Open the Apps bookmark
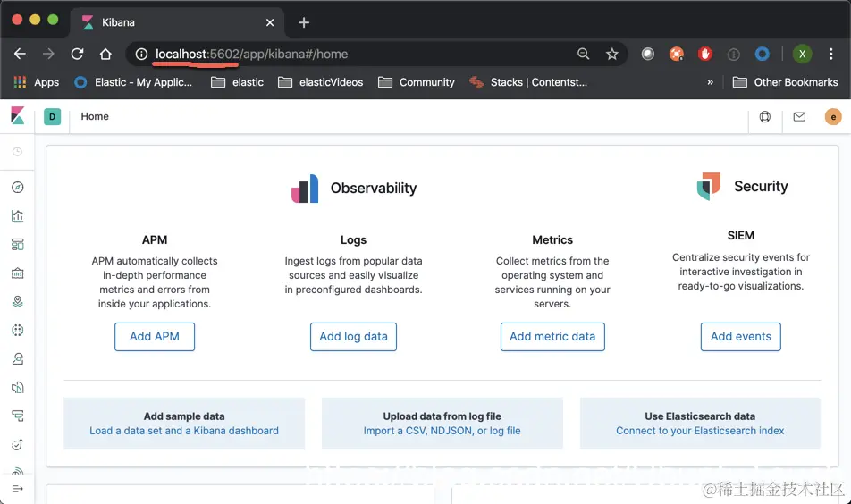The image size is (851, 504). tap(37, 82)
